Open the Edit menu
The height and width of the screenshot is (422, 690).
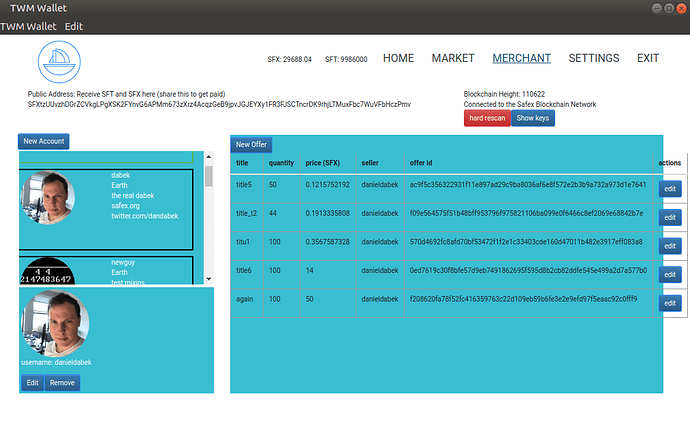(x=73, y=26)
